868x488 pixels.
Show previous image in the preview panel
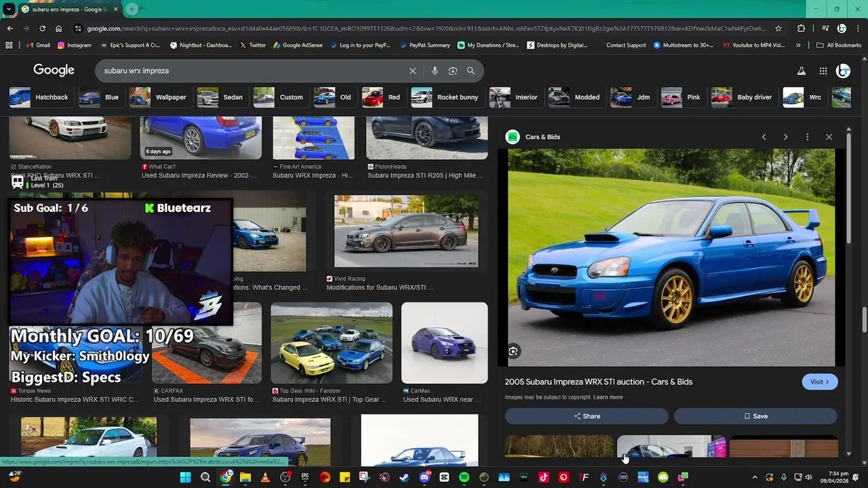[764, 137]
